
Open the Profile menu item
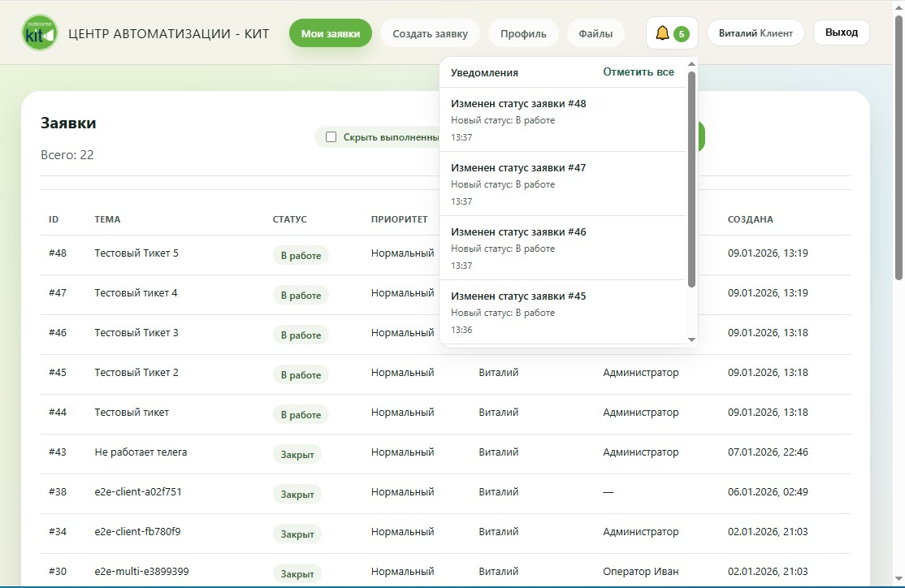point(523,33)
